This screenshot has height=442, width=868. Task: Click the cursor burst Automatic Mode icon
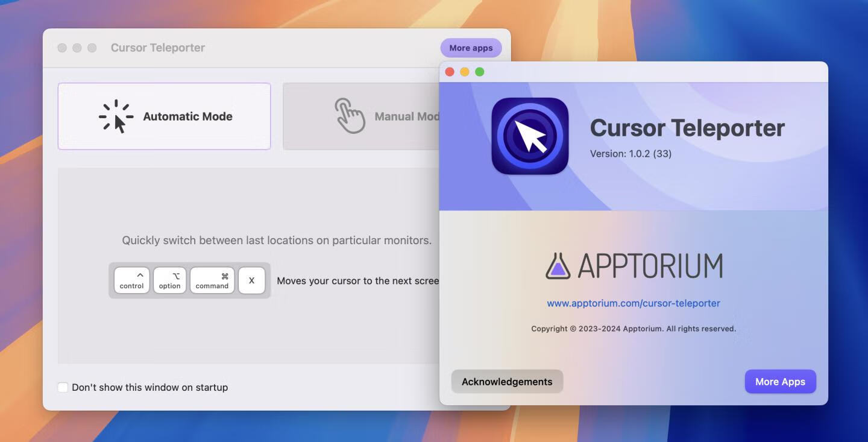point(116,116)
